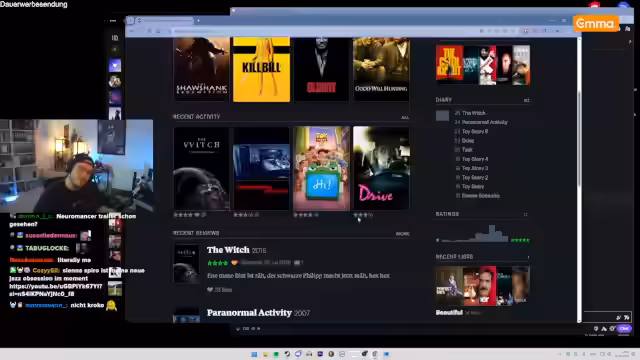Open a new browser tab
The width and height of the screenshot is (640, 360).
(x=198, y=20)
